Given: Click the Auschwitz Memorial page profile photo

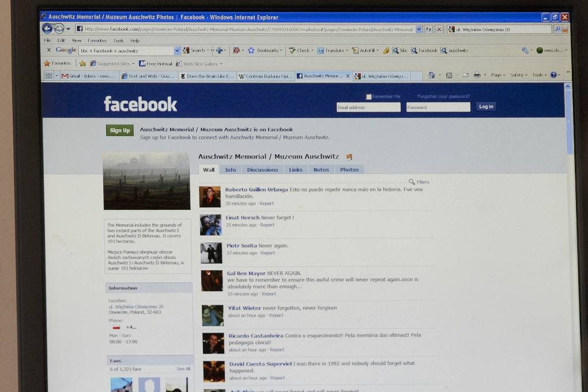Looking at the screenshot, I should pyautogui.click(x=146, y=181).
